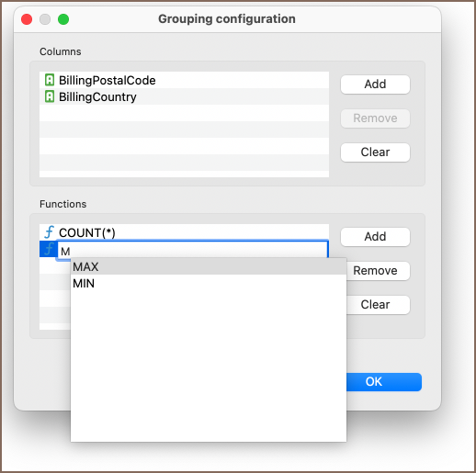Choose MAX from the autocomplete suggestions
This screenshot has height=473, width=476.
point(209,266)
